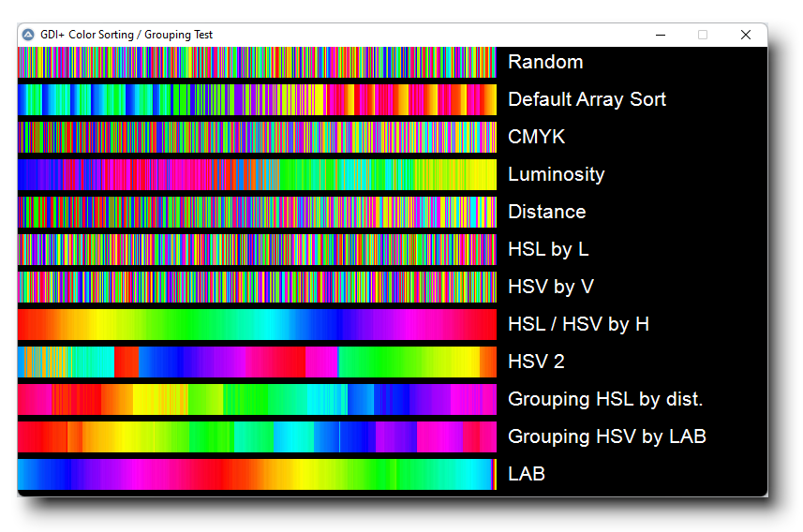Click the HSV by V color strip

coord(257,287)
